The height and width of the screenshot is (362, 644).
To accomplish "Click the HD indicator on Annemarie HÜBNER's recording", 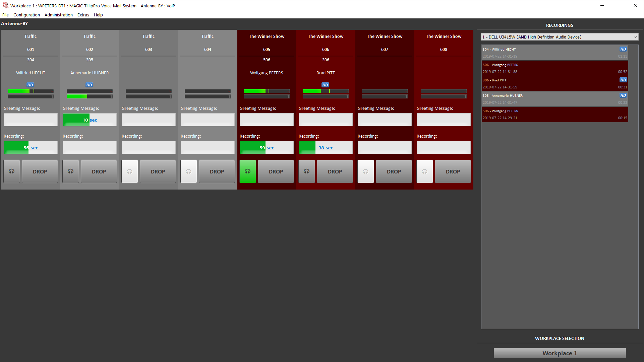I will [x=623, y=95].
